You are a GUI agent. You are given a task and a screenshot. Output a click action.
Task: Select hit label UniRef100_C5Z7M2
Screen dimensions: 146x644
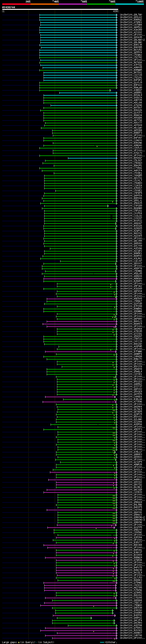pos(131,58)
